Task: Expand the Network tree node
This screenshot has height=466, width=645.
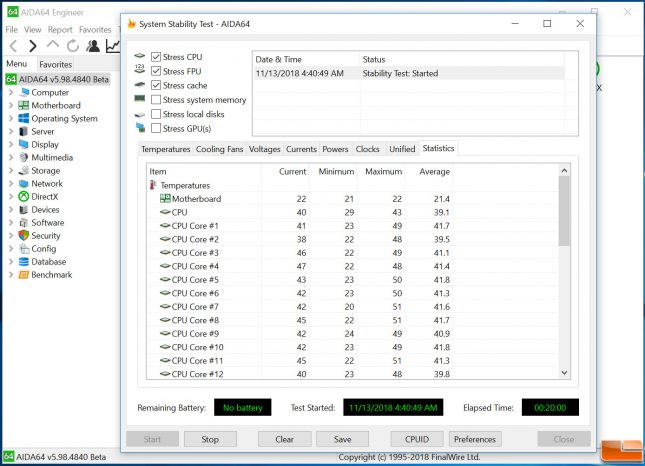Action: [11, 183]
